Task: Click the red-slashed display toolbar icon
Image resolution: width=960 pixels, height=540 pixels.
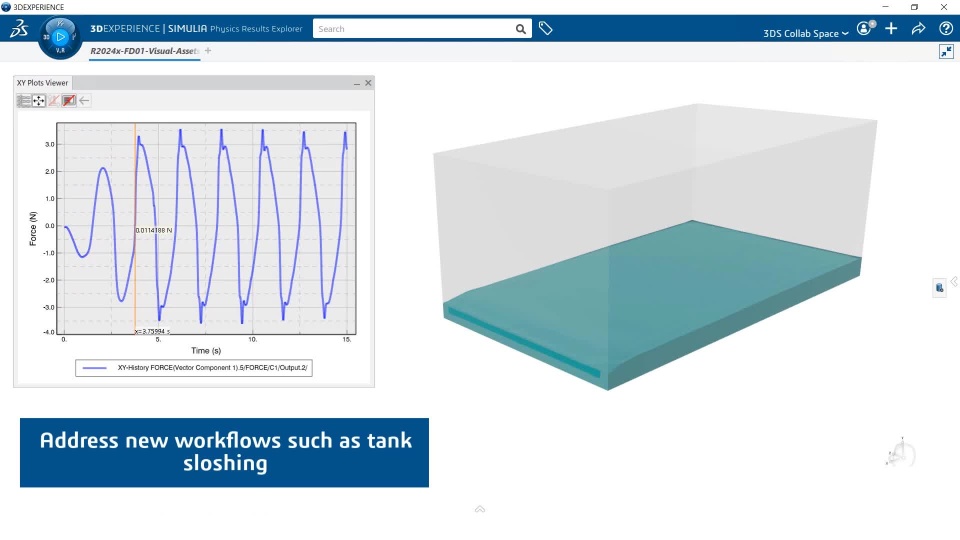Action: point(69,100)
